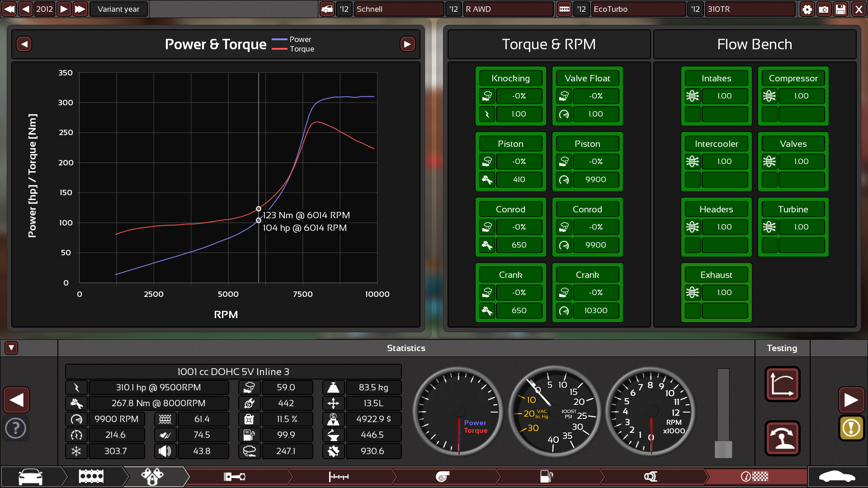Click the 9900 RPM max stat
This screenshot has height=488, width=868.
pos(117,419)
